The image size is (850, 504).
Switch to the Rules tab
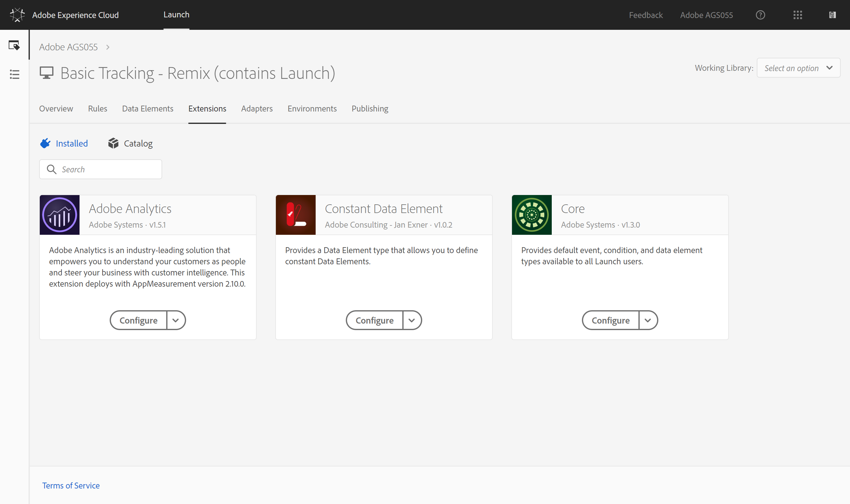pyautogui.click(x=98, y=109)
